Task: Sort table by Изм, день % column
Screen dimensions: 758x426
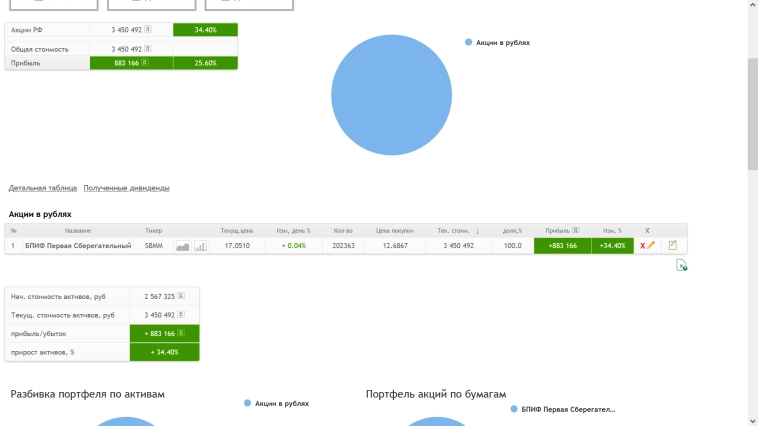Action: point(293,231)
